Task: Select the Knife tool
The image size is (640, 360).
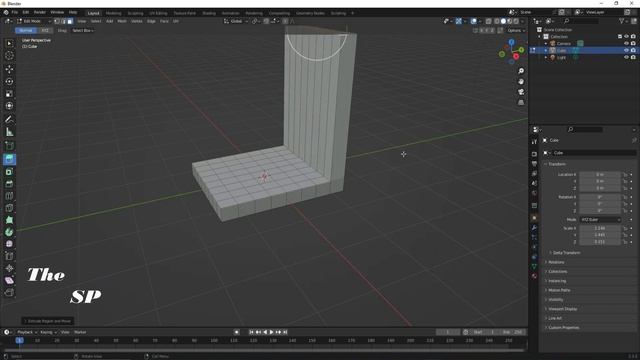Action: click(x=9, y=208)
